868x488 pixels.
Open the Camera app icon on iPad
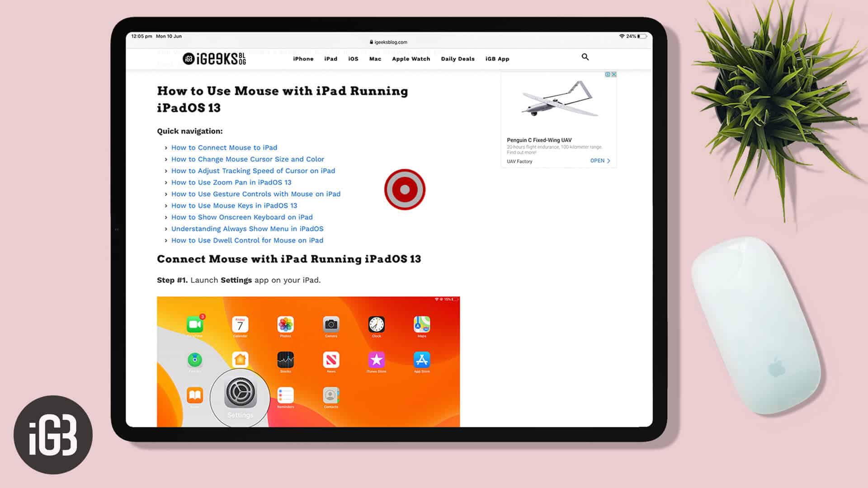[331, 325]
